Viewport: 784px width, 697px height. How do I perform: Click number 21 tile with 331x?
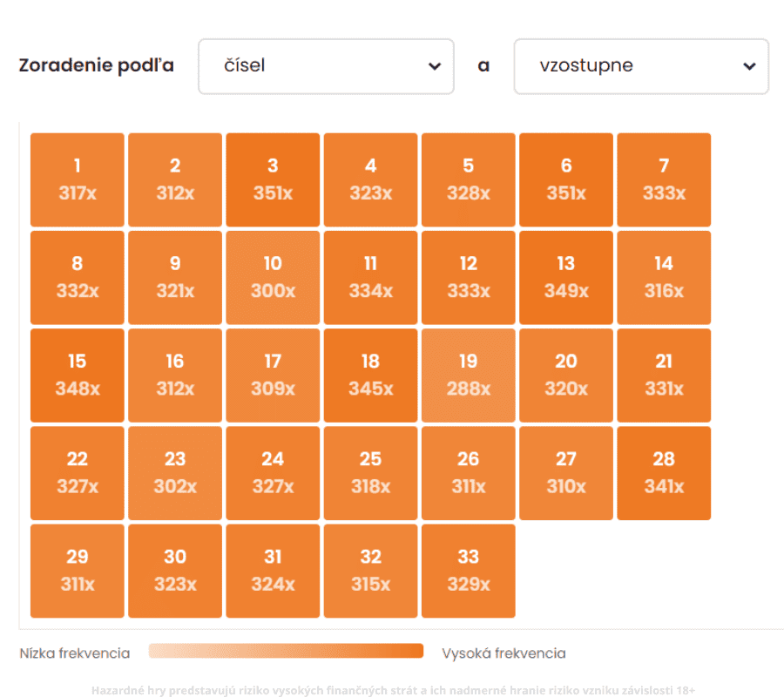click(x=664, y=376)
